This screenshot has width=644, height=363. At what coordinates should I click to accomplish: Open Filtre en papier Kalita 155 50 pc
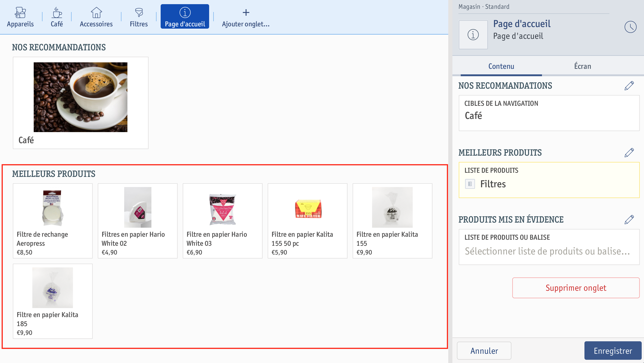[x=307, y=221]
